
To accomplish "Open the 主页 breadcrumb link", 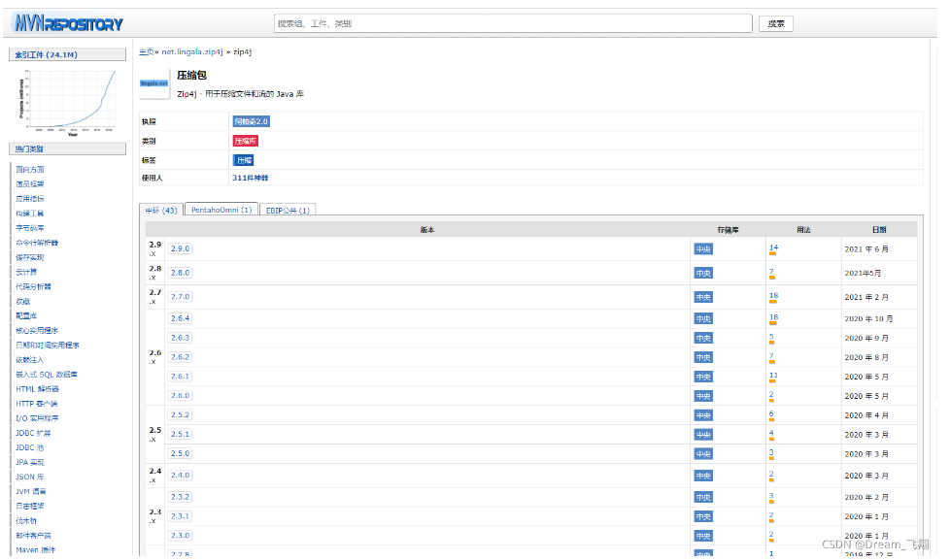I will point(146,52).
